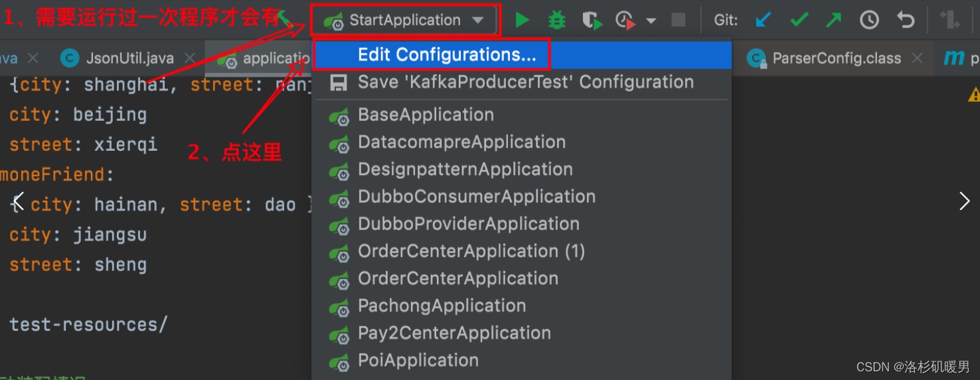Open the StartApplication run configuration dropdown
980x380 pixels.
pyautogui.click(x=404, y=21)
